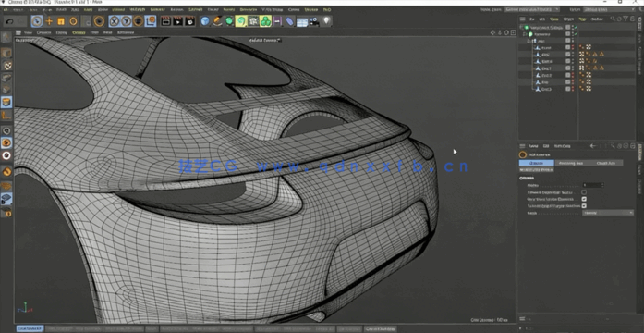Select the Scale tool orange square icon

click(x=61, y=21)
